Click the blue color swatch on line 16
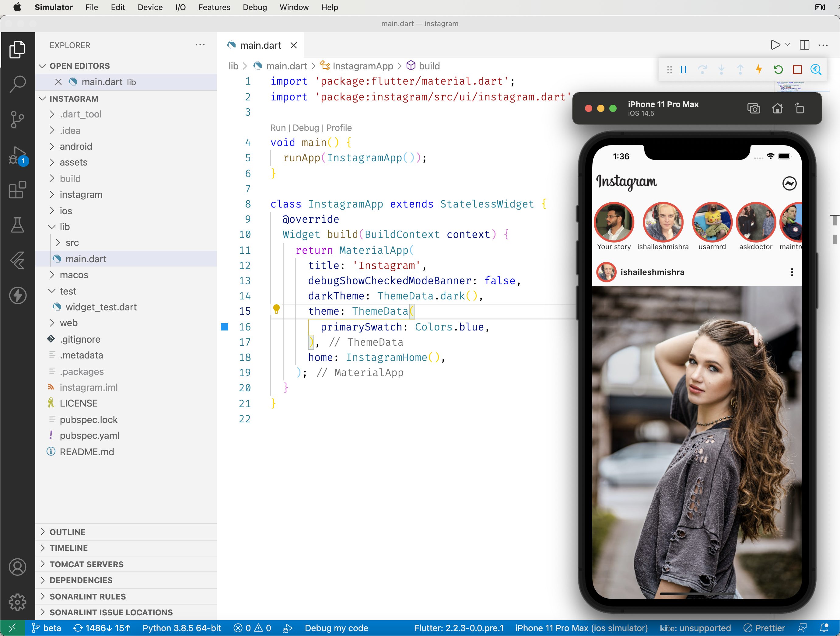 pyautogui.click(x=225, y=327)
